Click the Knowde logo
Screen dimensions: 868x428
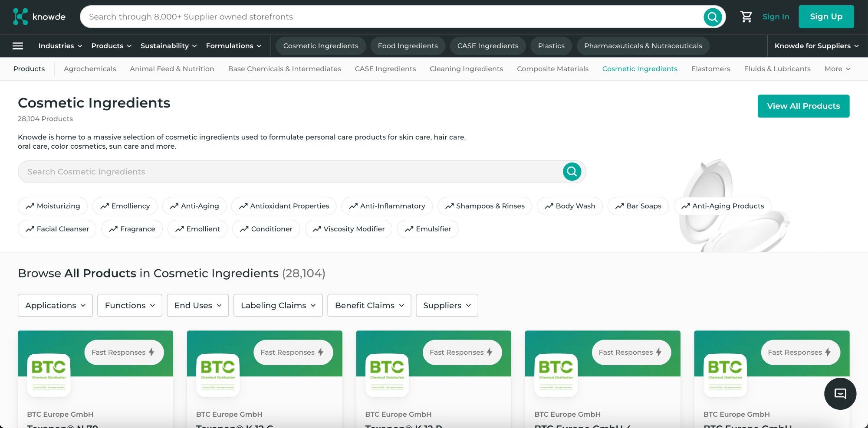[x=39, y=16]
